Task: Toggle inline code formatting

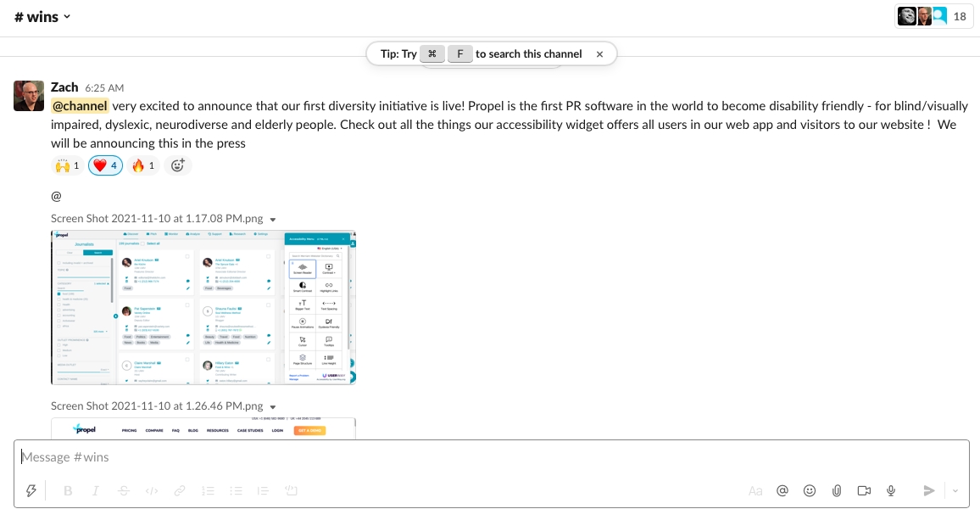Action: click(152, 491)
